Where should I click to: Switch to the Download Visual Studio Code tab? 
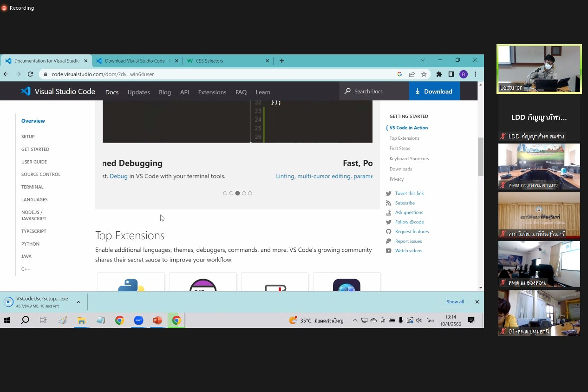pos(137,61)
